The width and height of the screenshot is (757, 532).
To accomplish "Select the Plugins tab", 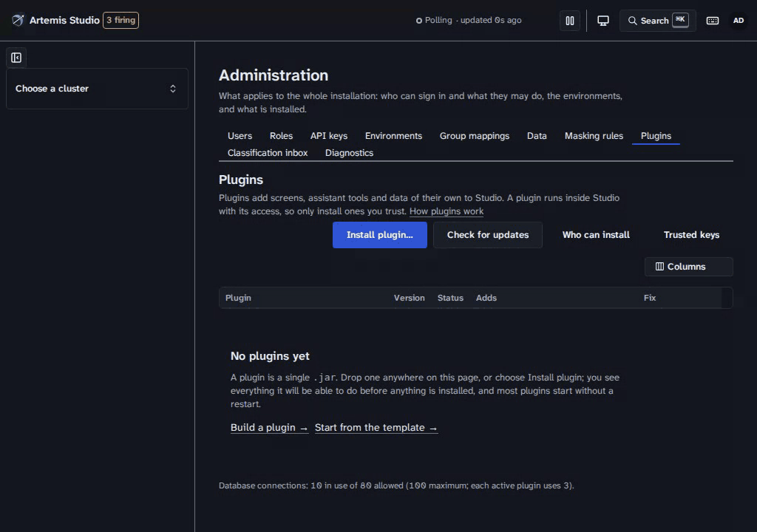I will (x=656, y=136).
